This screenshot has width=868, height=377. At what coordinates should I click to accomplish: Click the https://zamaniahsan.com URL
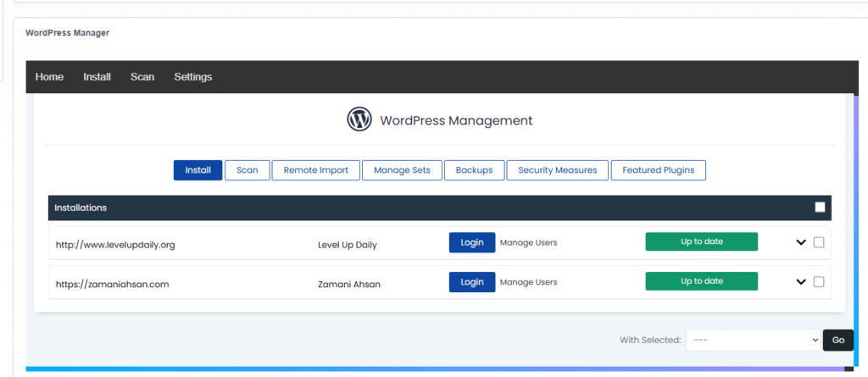coord(113,285)
